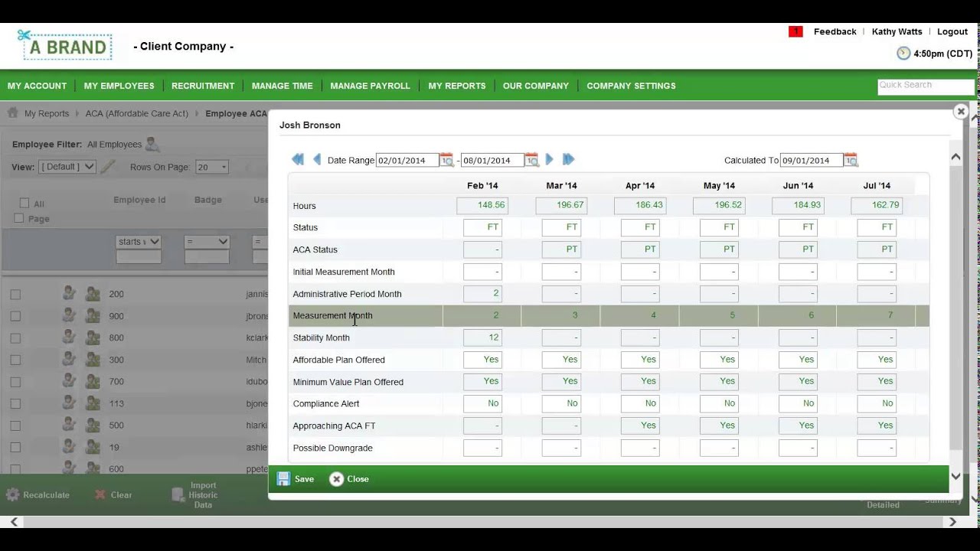
Task: Open Rows On Page dropdown
Action: tap(212, 167)
